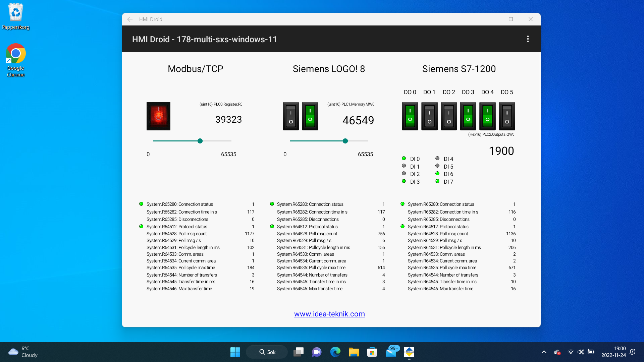Open Microsoft Edge from taskbar
The image size is (644, 362).
335,352
